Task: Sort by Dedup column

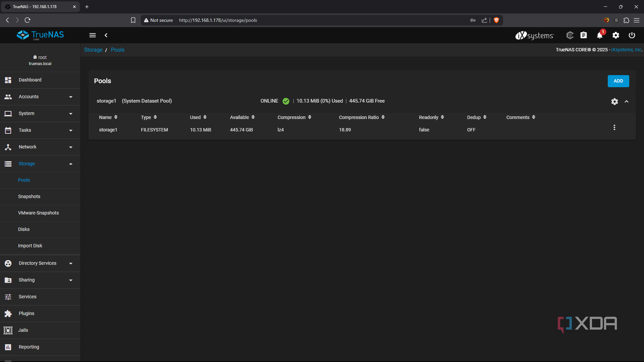Action: pos(477,118)
